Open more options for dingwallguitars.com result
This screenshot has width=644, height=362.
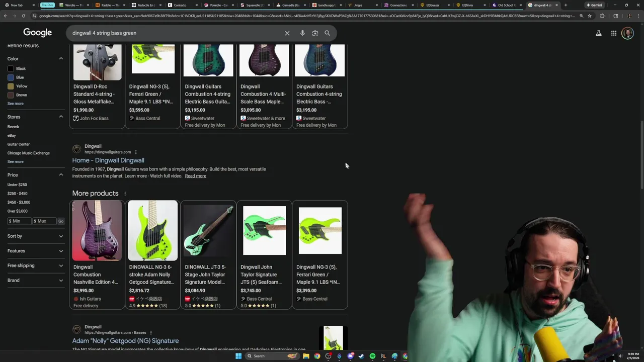136,152
